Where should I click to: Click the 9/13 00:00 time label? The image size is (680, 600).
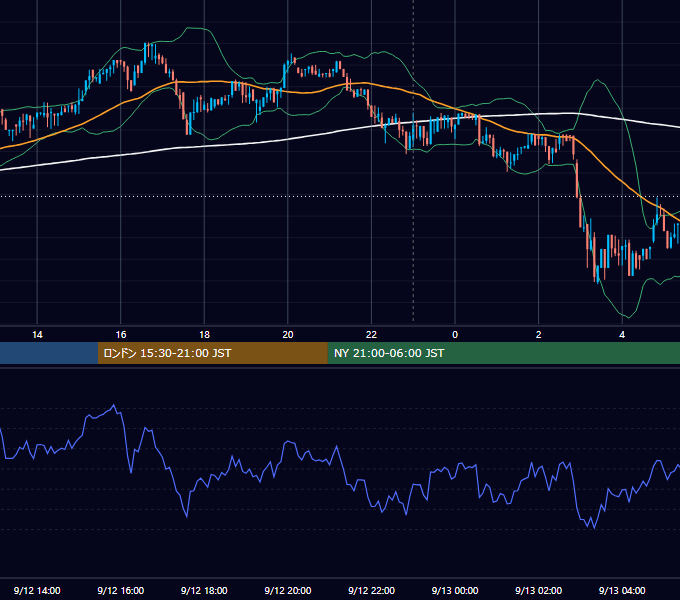[455, 590]
